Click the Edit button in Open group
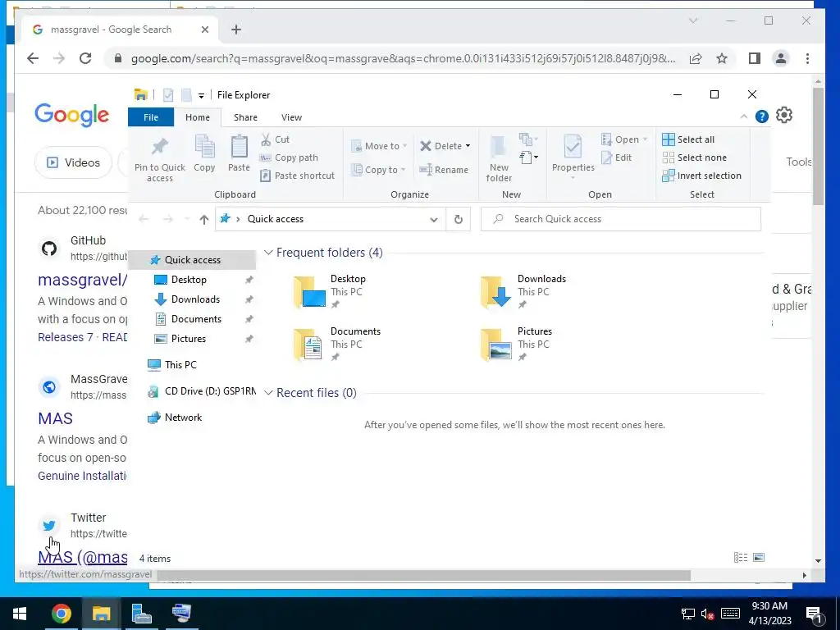Image resolution: width=840 pixels, height=630 pixels. tap(617, 157)
